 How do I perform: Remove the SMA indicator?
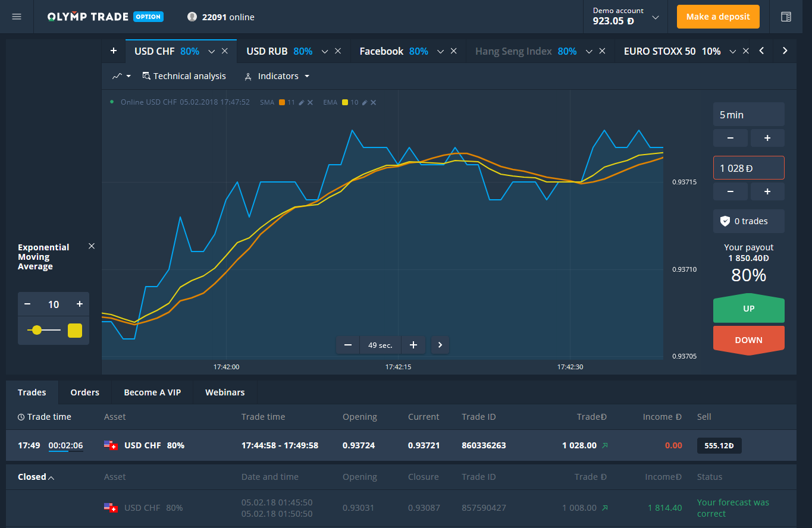(x=310, y=102)
